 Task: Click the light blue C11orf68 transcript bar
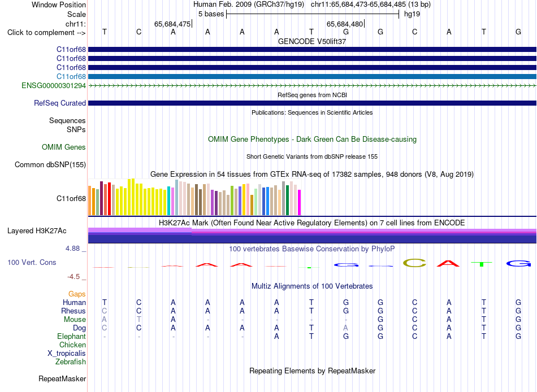click(312, 76)
